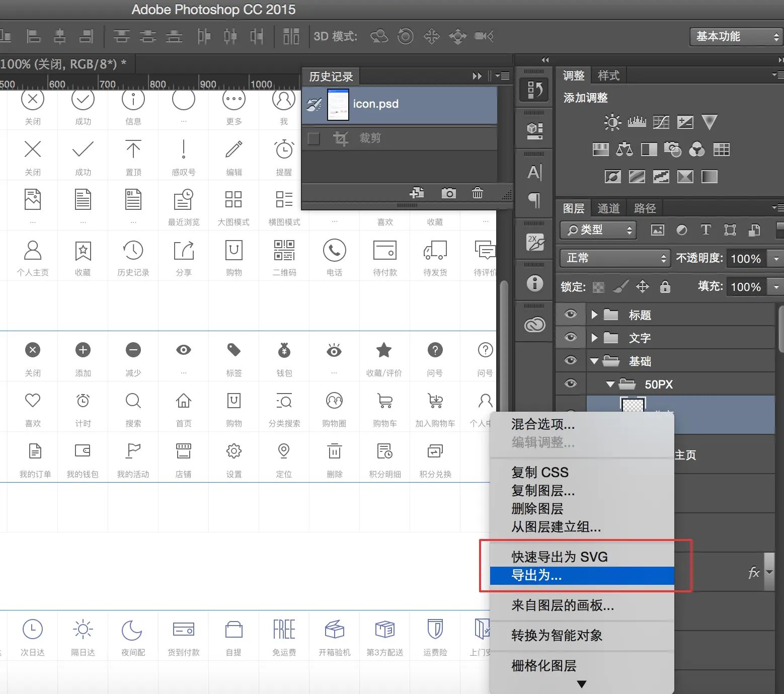Open the Creative Cloud Libraries panel icon
Viewport: 784px width, 694px height.
[x=534, y=325]
